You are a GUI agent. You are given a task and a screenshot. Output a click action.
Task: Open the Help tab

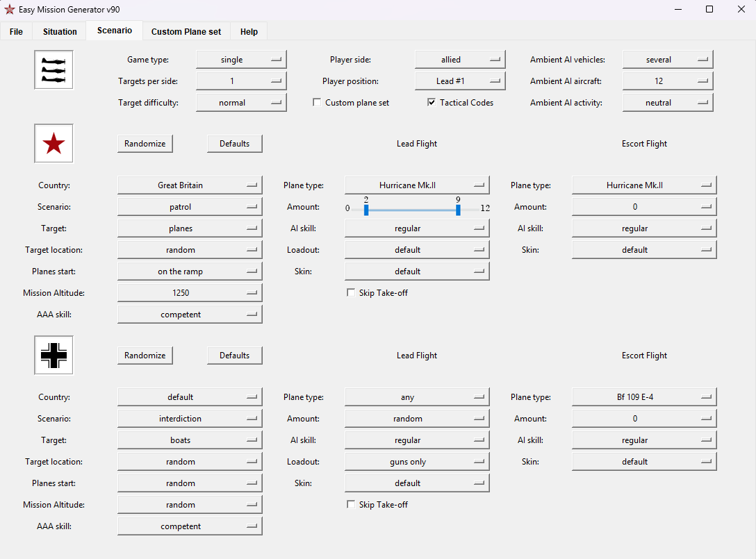(249, 31)
